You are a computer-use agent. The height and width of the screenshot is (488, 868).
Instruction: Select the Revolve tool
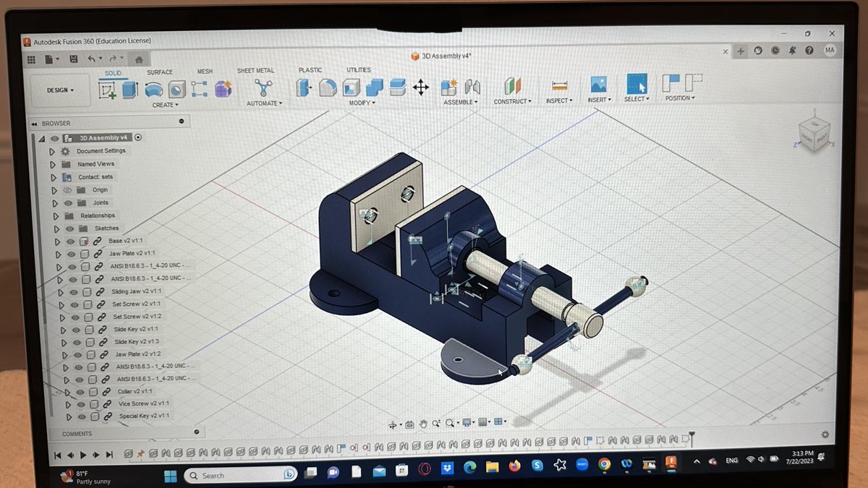tap(153, 90)
